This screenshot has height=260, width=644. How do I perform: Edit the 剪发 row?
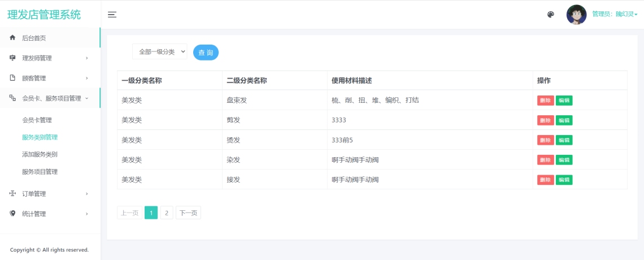[564, 120]
